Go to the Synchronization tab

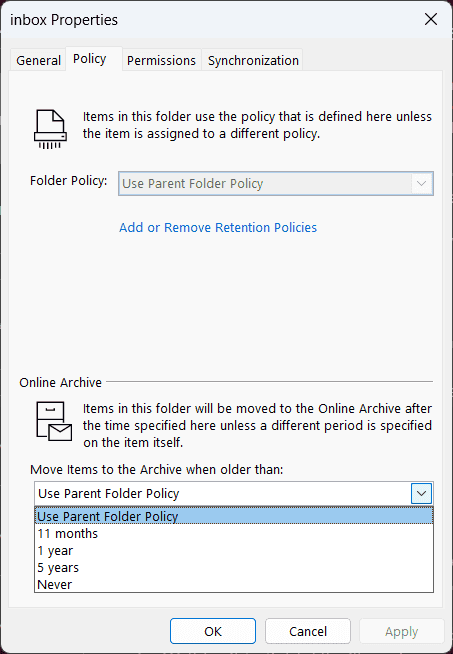(253, 60)
